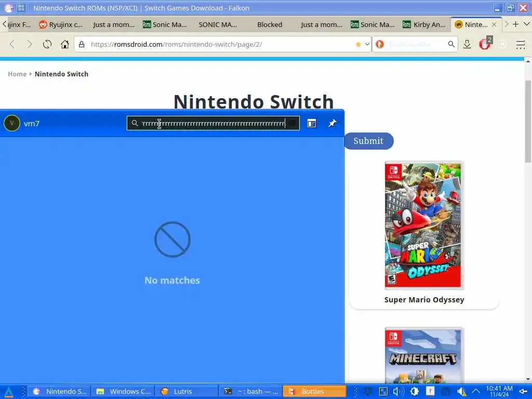The height and width of the screenshot is (399, 532).
Task: Click the Submit button
Action: (x=368, y=141)
